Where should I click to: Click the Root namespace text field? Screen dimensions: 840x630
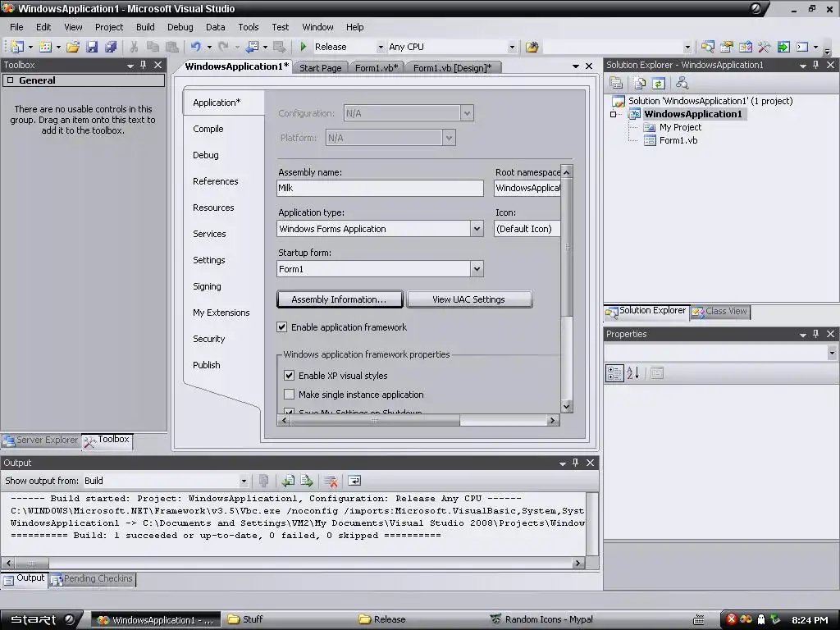click(x=527, y=188)
